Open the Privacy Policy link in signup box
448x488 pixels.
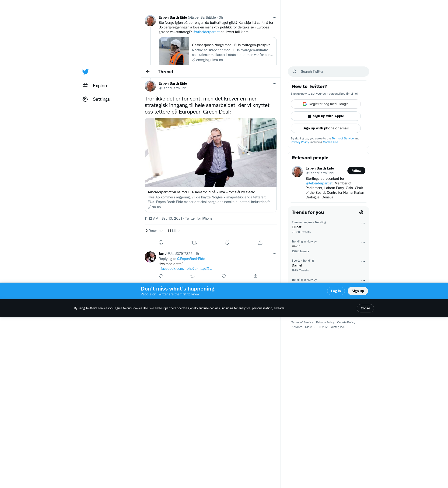[300, 142]
